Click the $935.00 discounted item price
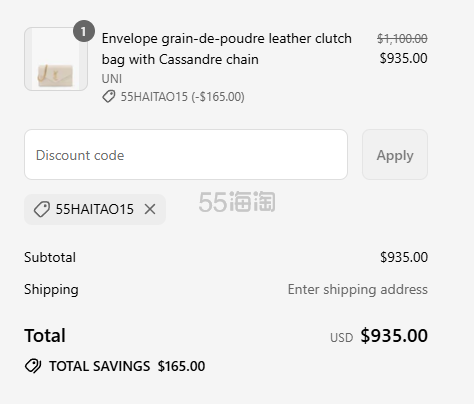Screen dimensions: 474x404 (404, 58)
